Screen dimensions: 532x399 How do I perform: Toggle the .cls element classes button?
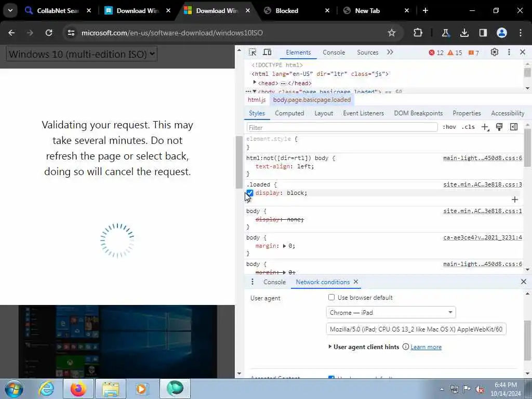[x=468, y=127]
